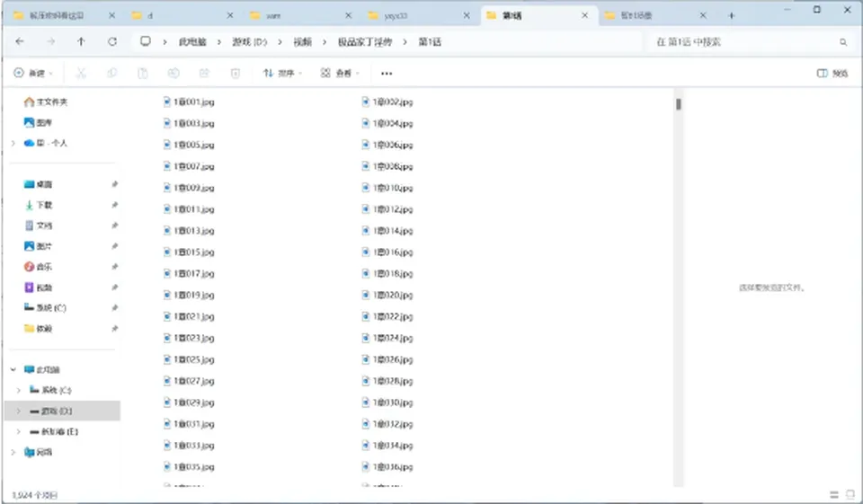Click the Share toolbar icon
The height and width of the screenshot is (504, 863).
click(204, 73)
